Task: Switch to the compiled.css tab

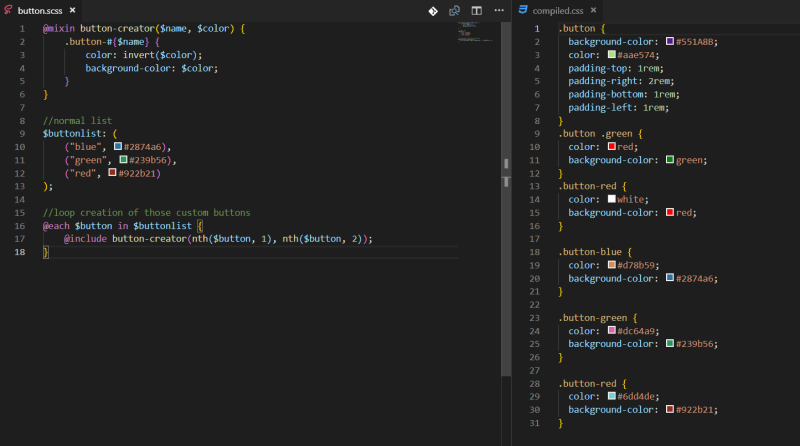Action: 558,10
